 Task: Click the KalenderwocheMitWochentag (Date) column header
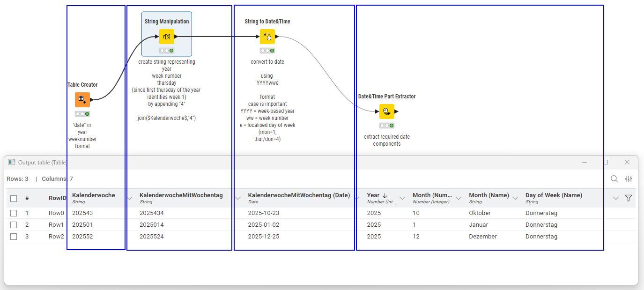click(x=299, y=195)
